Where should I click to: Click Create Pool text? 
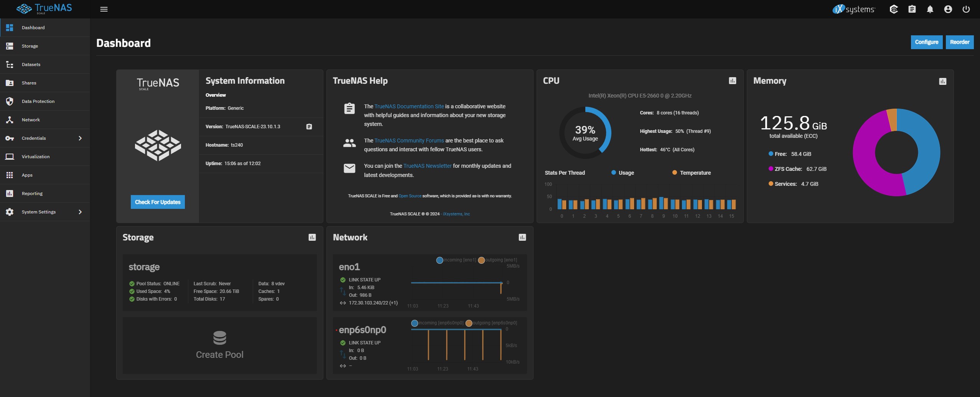point(220,355)
